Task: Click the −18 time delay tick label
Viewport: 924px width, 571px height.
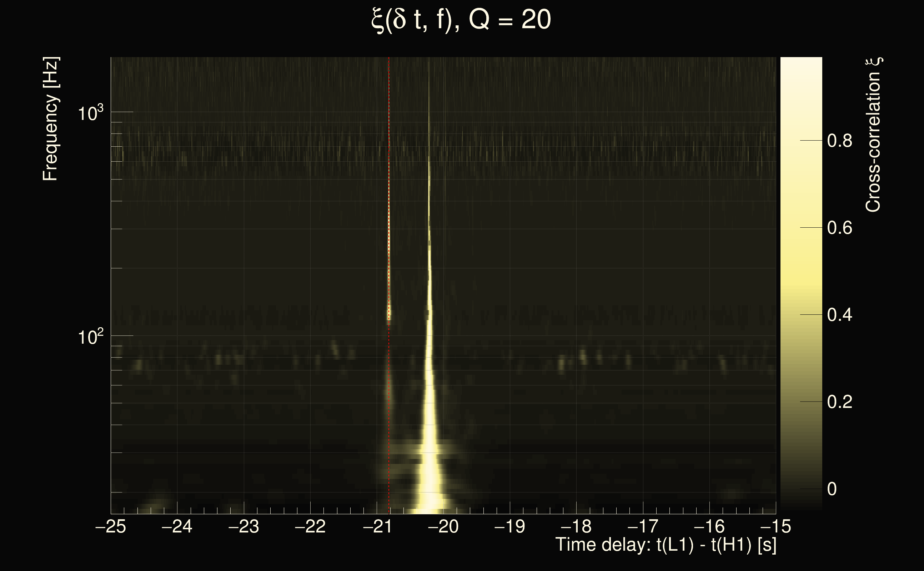Action: click(577, 526)
